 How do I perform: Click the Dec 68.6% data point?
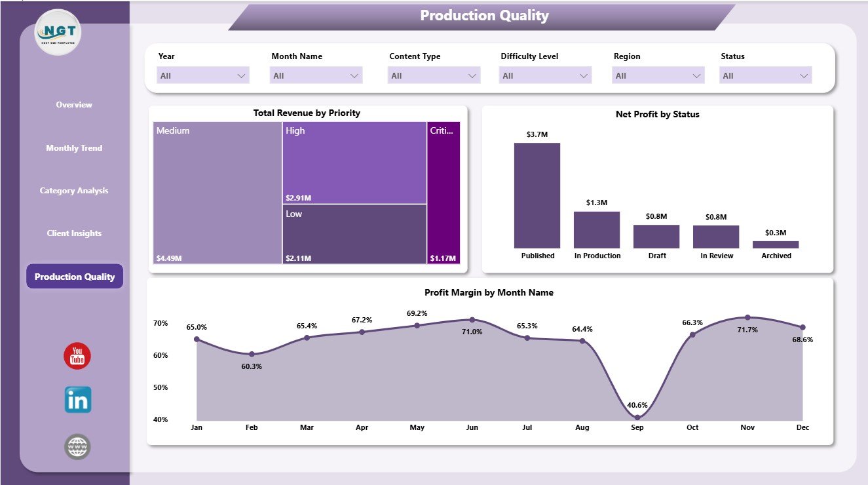coord(802,327)
